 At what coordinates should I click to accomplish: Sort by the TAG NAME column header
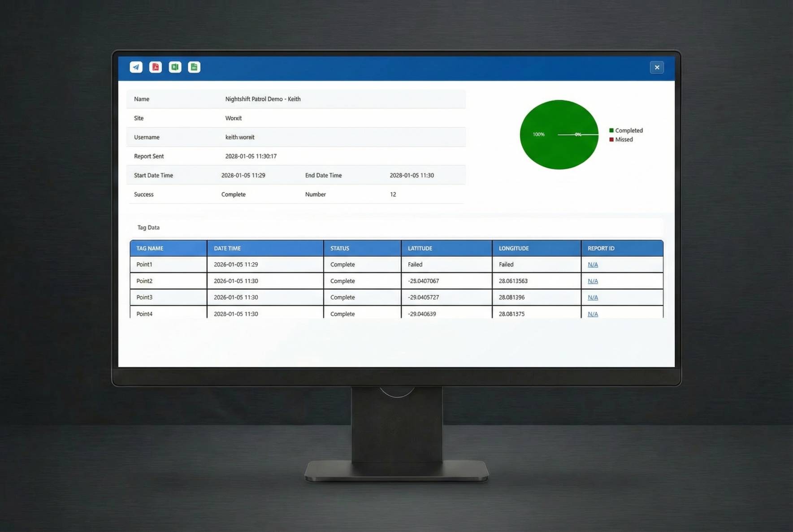pos(150,248)
